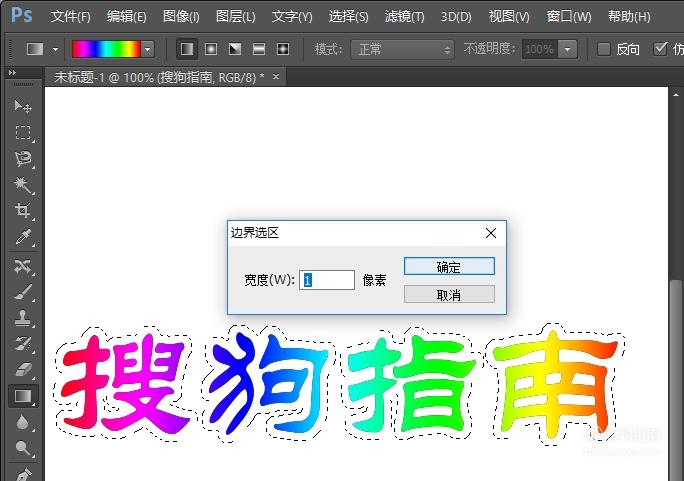Select the Pen tool
The image size is (684, 481).
coord(22,474)
